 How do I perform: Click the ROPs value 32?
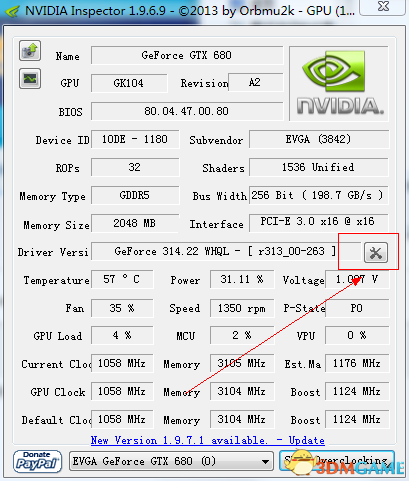tap(135, 167)
